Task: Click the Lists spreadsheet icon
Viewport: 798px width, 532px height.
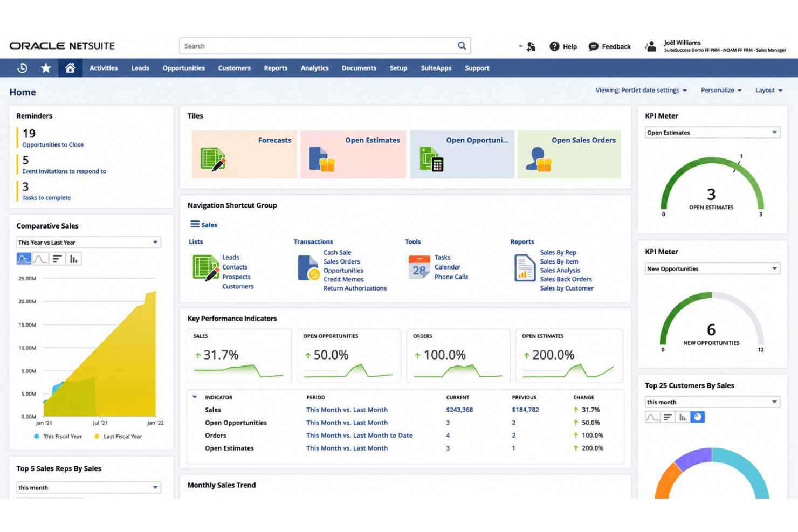Action: point(205,268)
